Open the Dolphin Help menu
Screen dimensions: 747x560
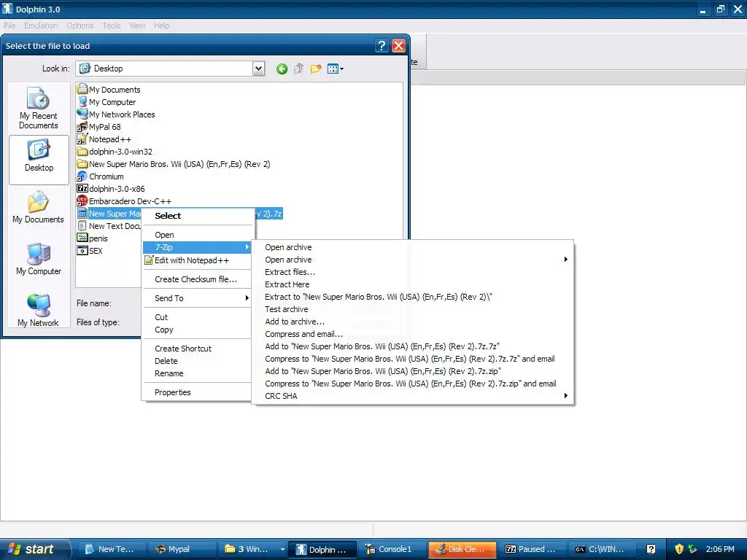pyautogui.click(x=161, y=26)
